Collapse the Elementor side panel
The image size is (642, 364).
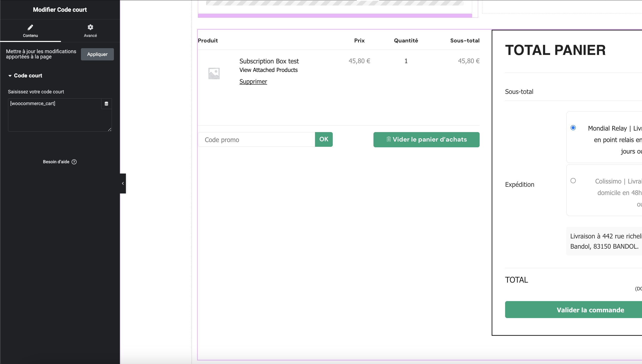pos(123,183)
